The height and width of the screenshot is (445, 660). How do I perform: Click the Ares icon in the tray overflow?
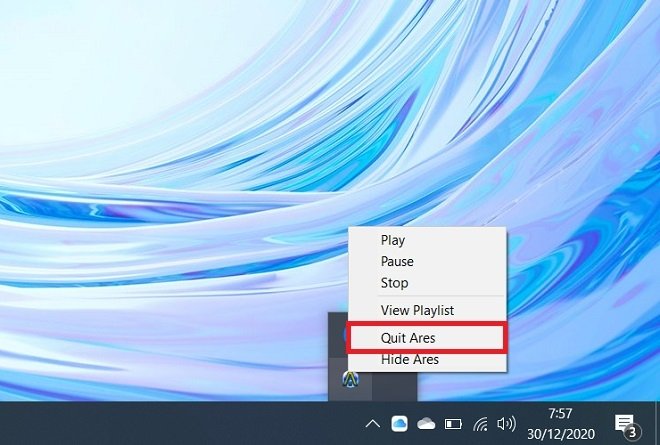pyautogui.click(x=351, y=379)
